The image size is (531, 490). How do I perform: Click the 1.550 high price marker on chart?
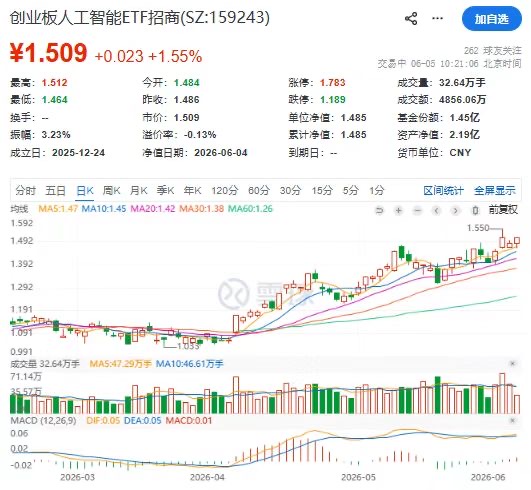[x=478, y=228]
